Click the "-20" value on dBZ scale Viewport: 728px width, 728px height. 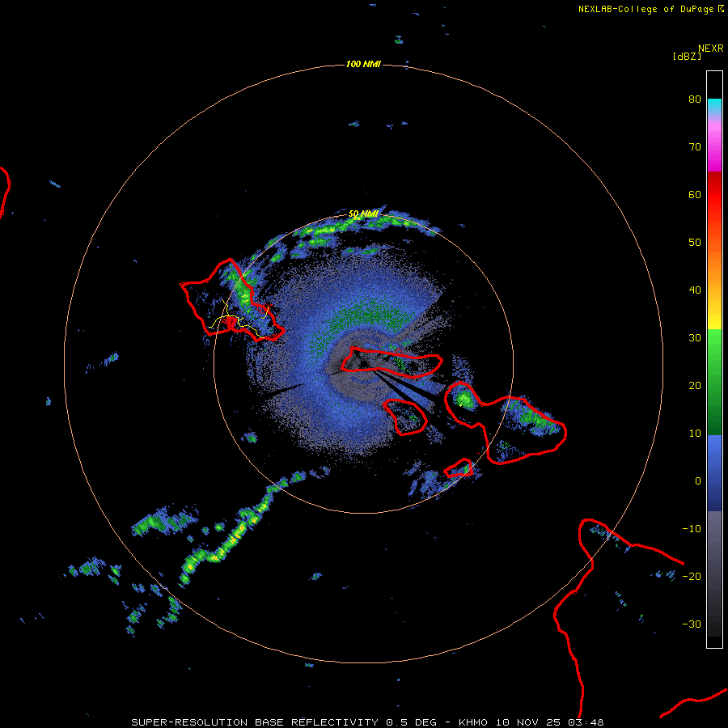tap(692, 576)
